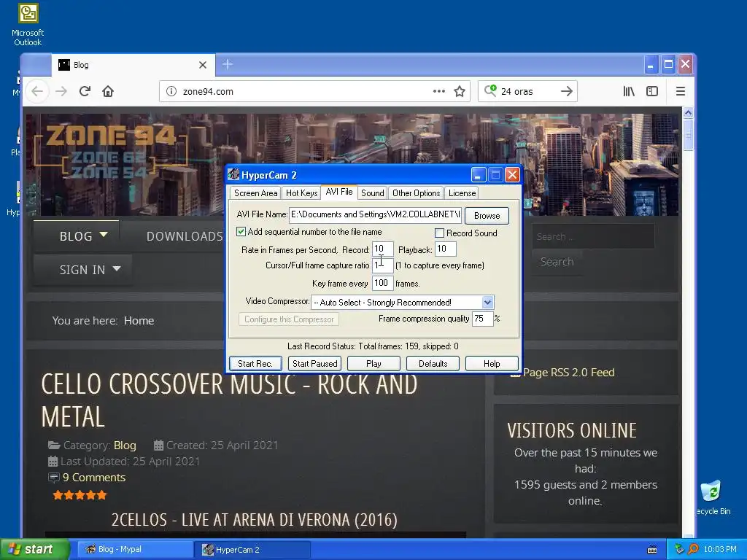
Task: Open the Windows start button
Action: (x=34, y=550)
